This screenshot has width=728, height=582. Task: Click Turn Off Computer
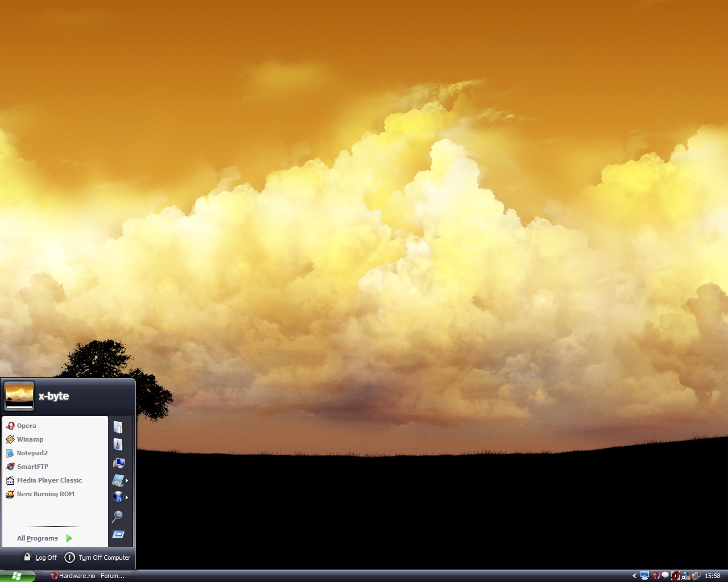click(97, 558)
